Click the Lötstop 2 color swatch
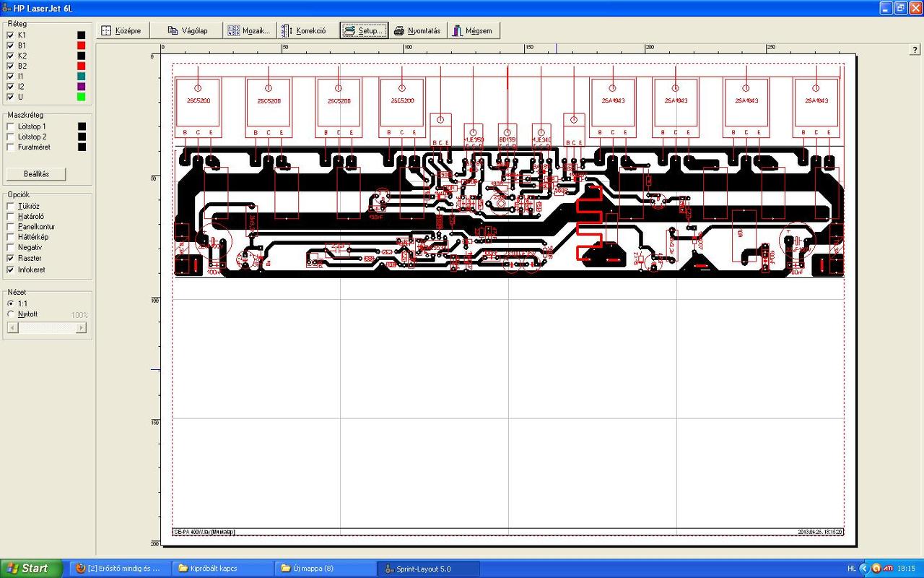 [82, 137]
